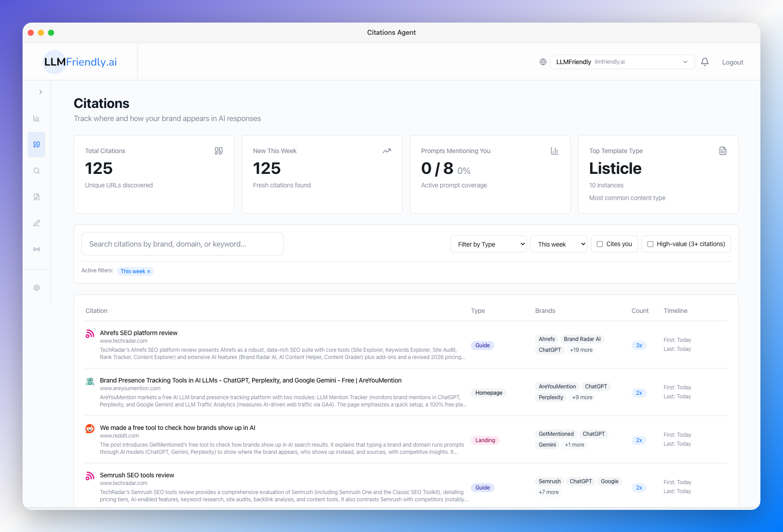Viewport: 783px width, 532px height.
Task: Open the document check sidebar icon
Action: point(37,197)
